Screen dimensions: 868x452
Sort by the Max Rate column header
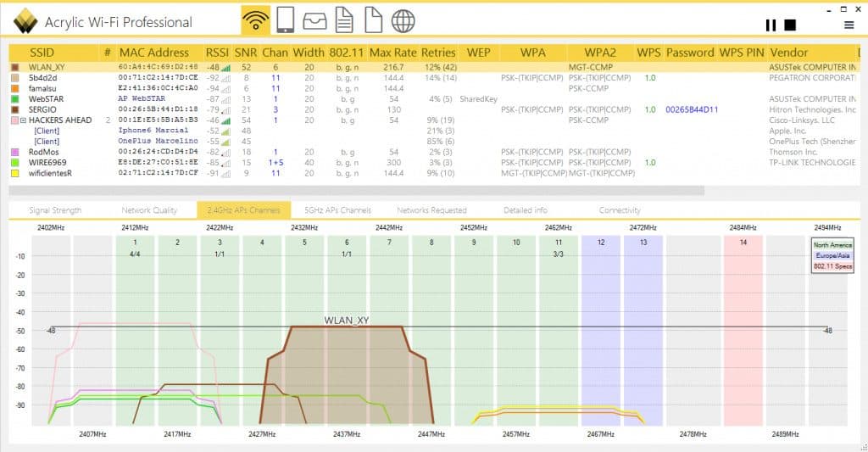(392, 53)
